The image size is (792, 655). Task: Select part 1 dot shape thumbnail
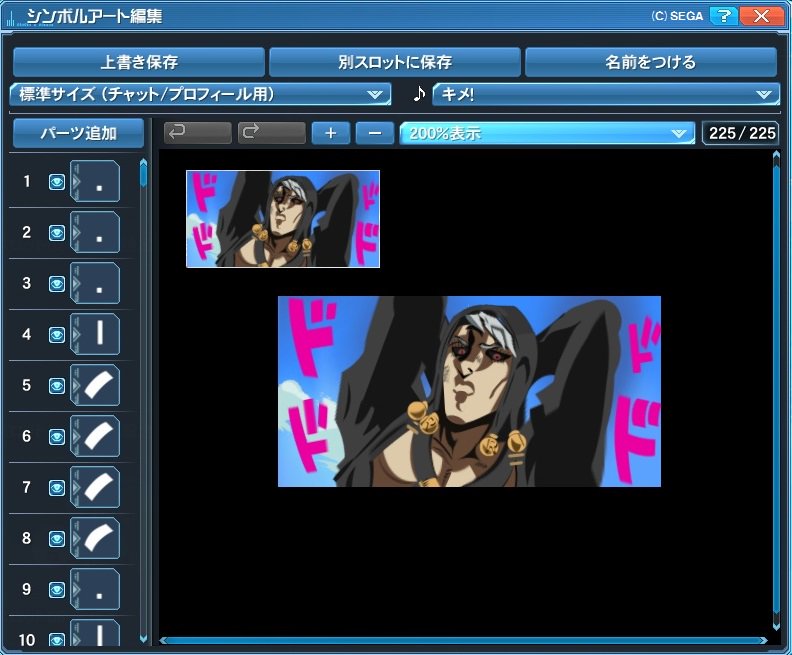pyautogui.click(x=95, y=181)
